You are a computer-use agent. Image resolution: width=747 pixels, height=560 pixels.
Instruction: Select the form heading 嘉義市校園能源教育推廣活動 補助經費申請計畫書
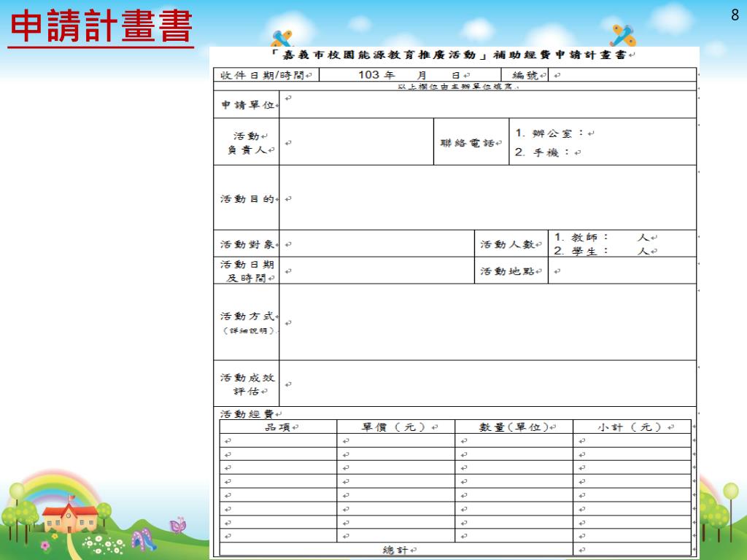pos(449,55)
